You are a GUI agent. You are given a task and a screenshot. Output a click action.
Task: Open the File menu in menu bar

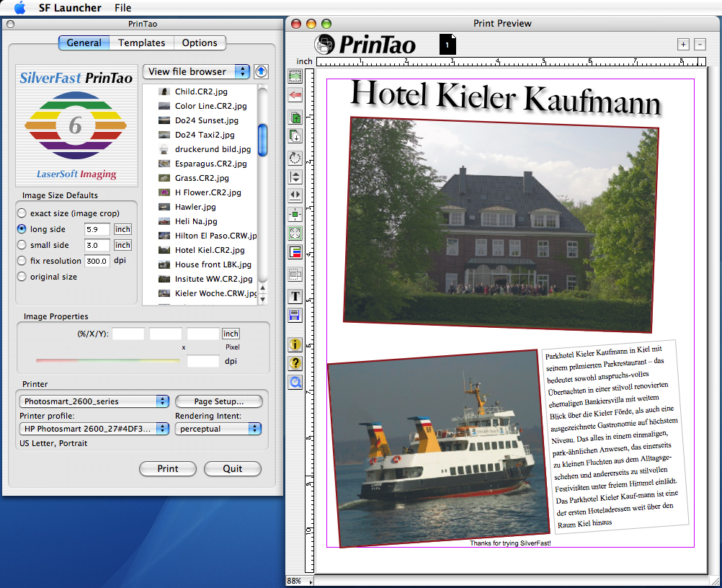point(122,8)
